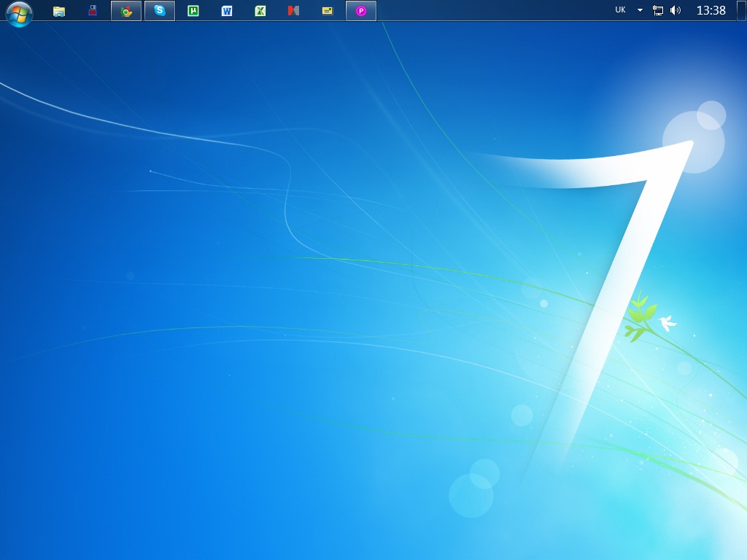Click the red and blue taskbar icon

click(93, 11)
